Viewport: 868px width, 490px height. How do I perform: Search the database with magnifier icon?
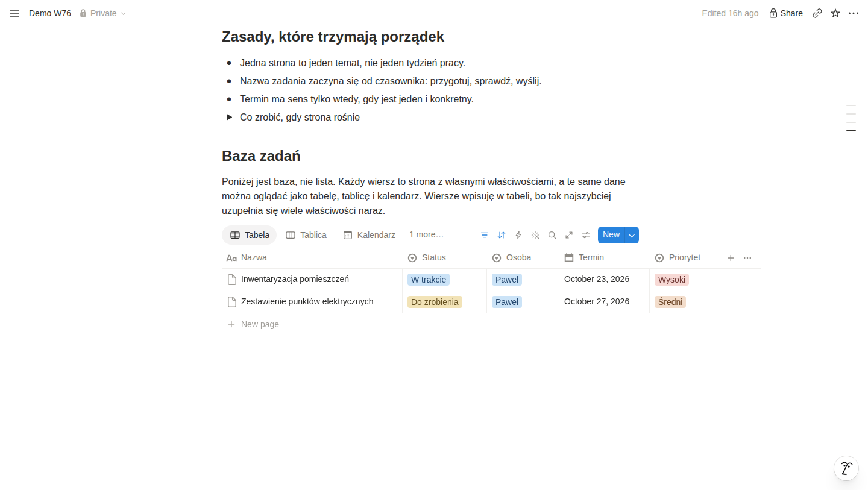(552, 235)
